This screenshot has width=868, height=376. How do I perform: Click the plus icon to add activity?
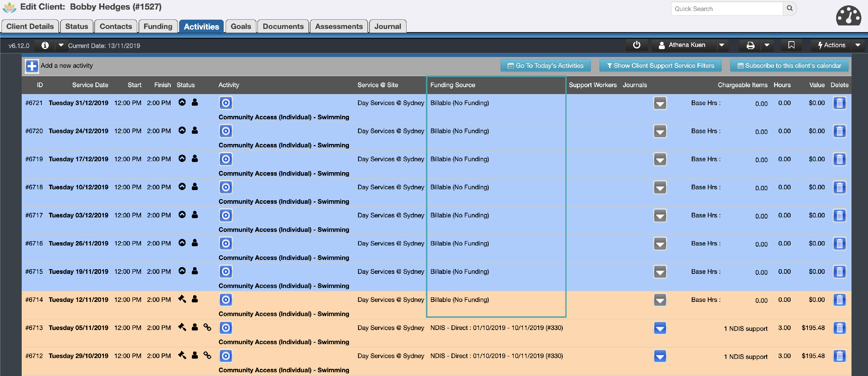[x=32, y=66]
